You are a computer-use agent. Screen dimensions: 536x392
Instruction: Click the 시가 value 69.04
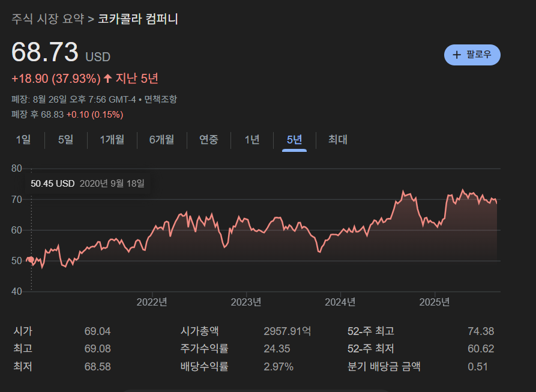click(97, 331)
